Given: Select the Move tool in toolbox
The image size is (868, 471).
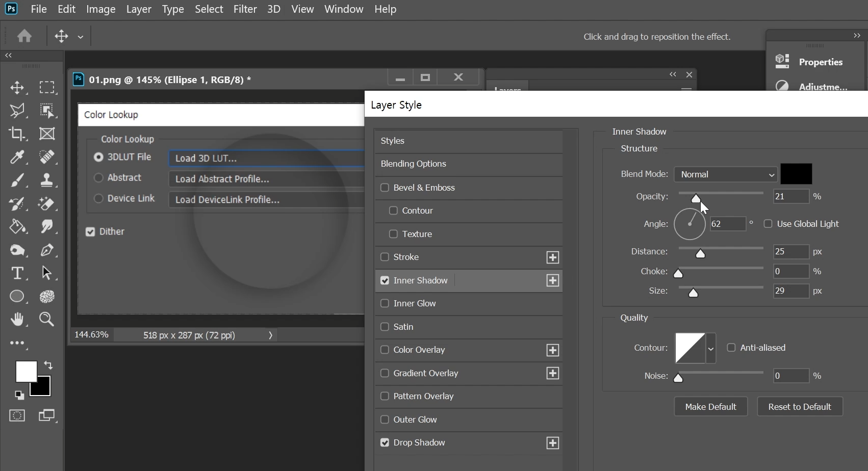Looking at the screenshot, I should point(17,87).
